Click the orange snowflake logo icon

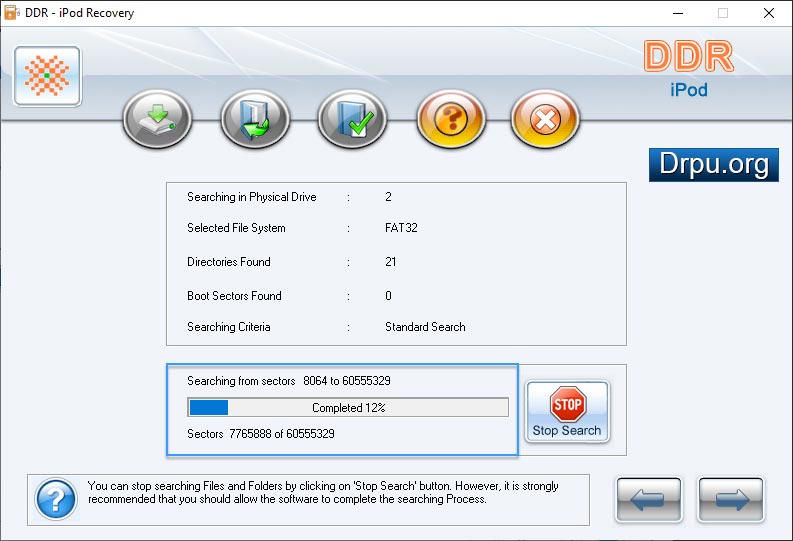[48, 76]
